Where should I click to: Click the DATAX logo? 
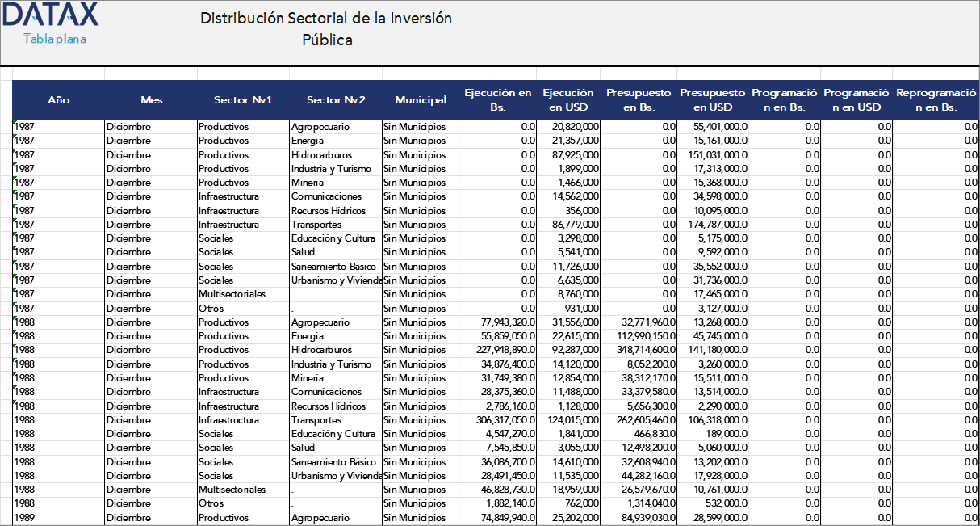point(49,15)
